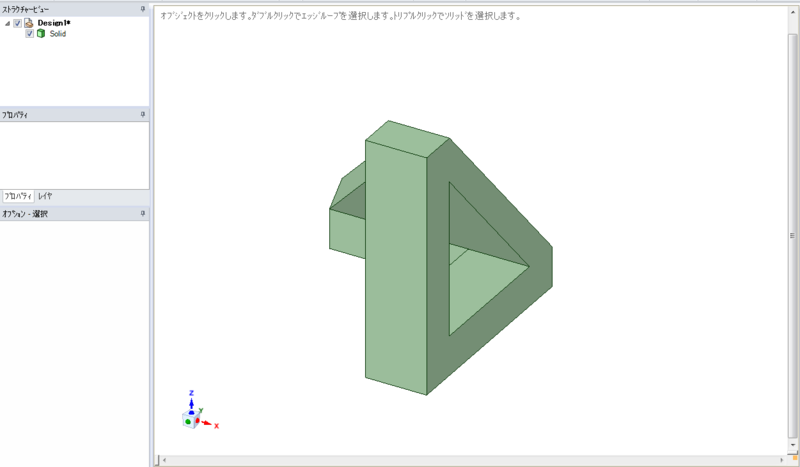
Task: Click the green dot on orientation cube
Action: coord(188,422)
